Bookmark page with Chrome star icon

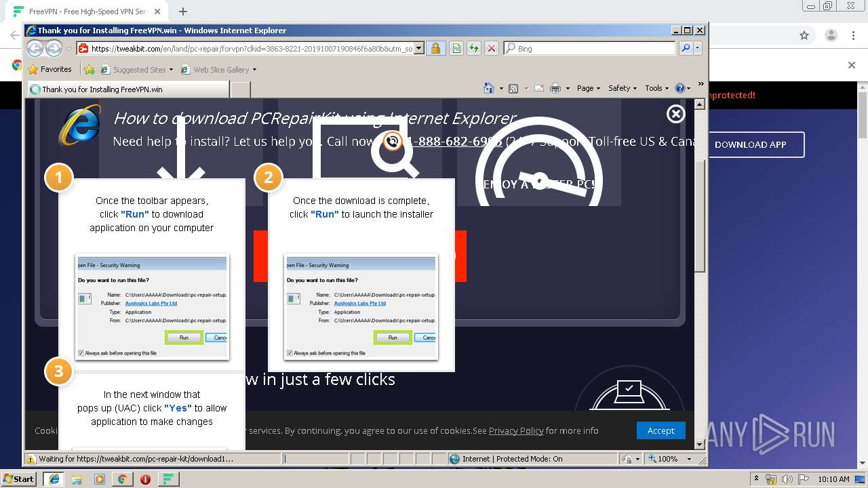click(x=804, y=35)
